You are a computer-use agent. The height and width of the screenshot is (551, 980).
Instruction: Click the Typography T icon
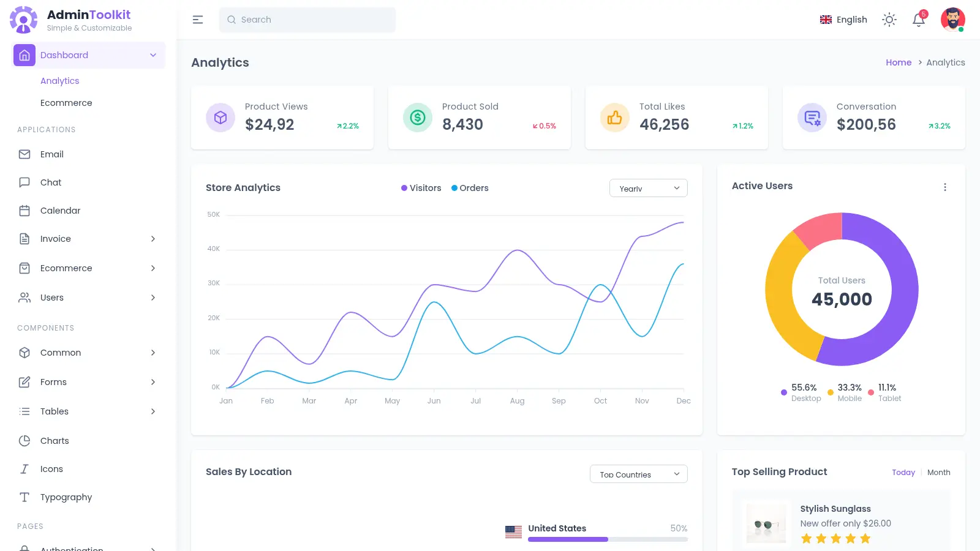tap(24, 497)
